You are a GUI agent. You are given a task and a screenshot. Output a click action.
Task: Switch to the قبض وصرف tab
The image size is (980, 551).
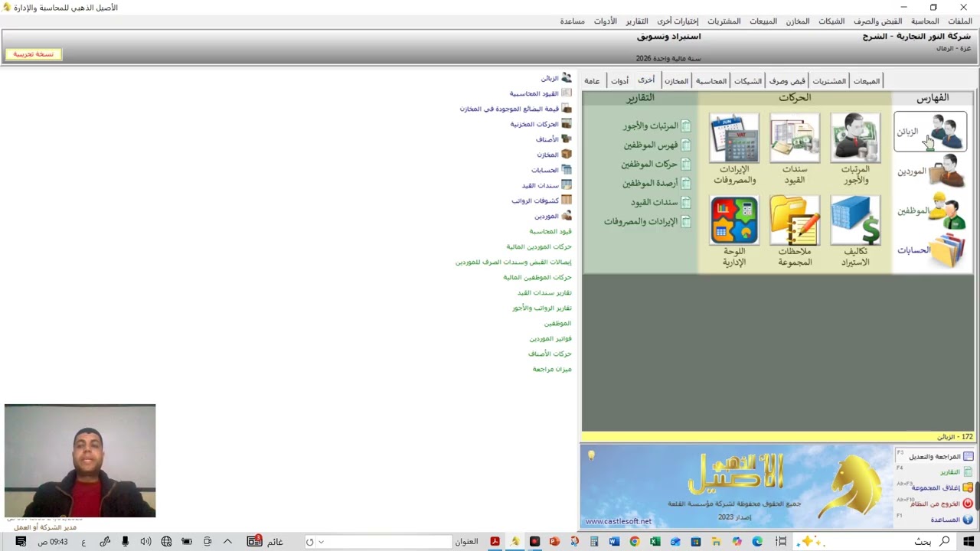pyautogui.click(x=787, y=81)
